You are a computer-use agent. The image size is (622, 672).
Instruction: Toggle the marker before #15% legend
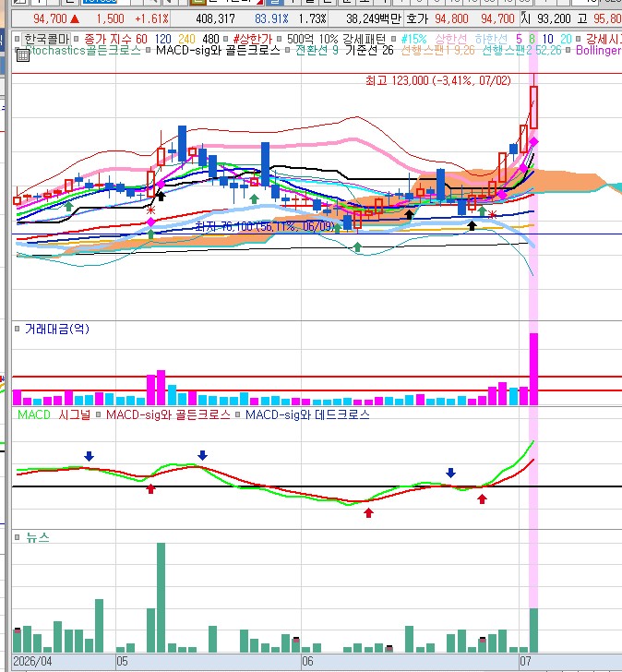pyautogui.click(x=393, y=39)
